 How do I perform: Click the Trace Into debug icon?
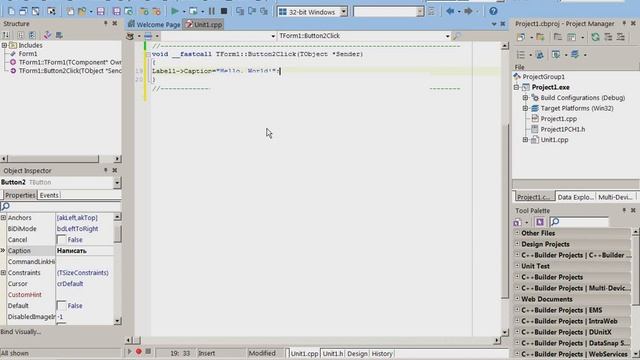[240, 11]
